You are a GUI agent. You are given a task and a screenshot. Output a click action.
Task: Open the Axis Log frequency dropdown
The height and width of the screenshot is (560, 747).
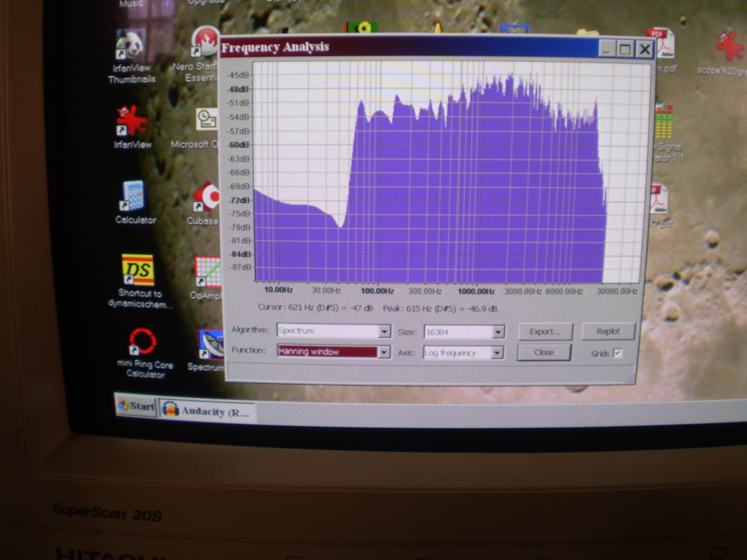tap(497, 353)
